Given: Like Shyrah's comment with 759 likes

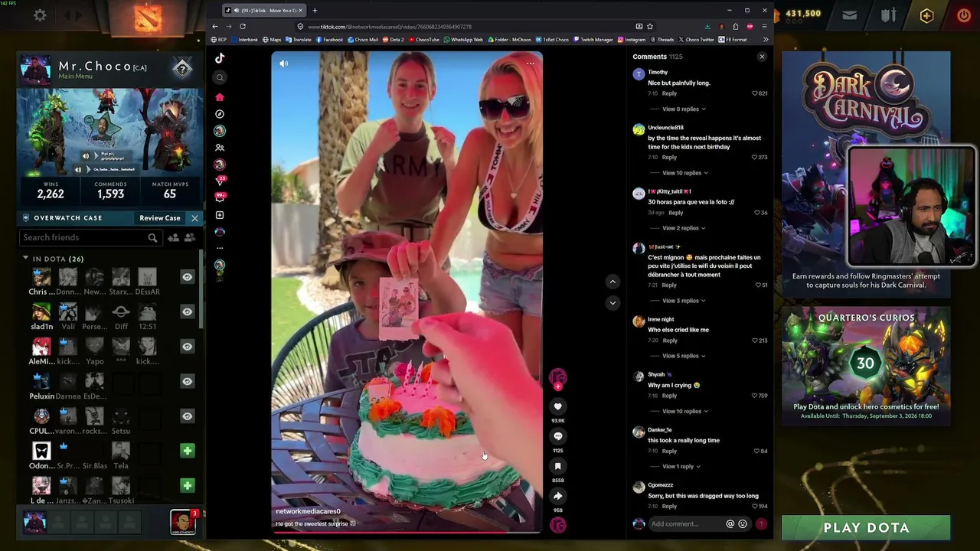Looking at the screenshot, I should coord(756,396).
